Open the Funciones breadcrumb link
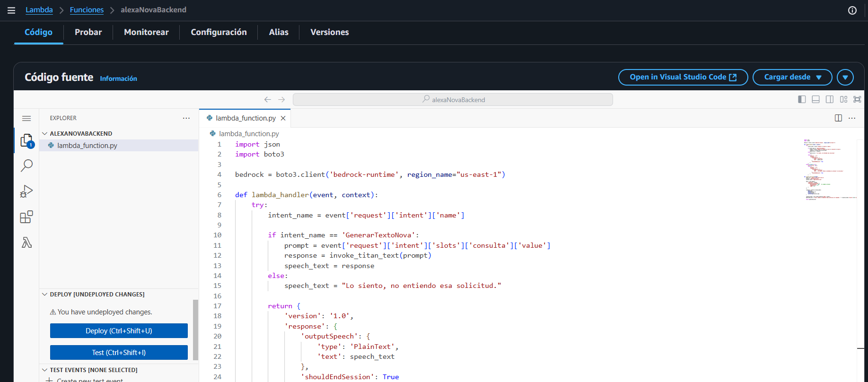 87,10
